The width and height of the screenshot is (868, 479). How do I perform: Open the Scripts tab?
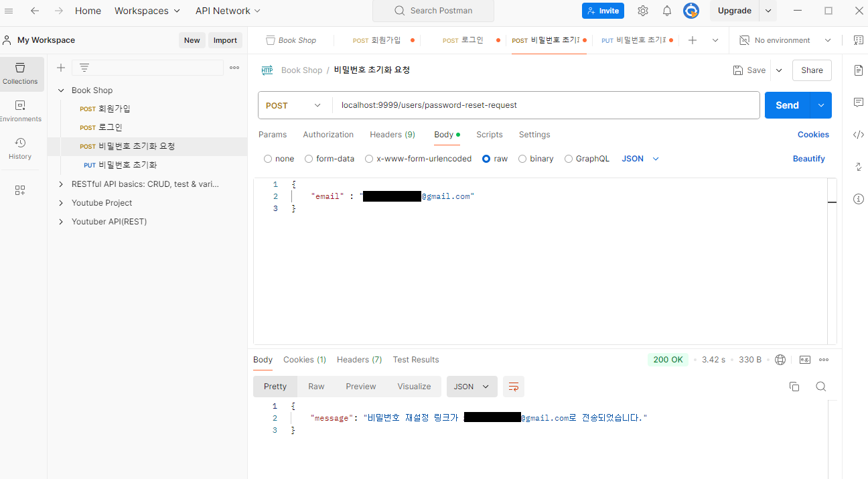click(x=490, y=135)
